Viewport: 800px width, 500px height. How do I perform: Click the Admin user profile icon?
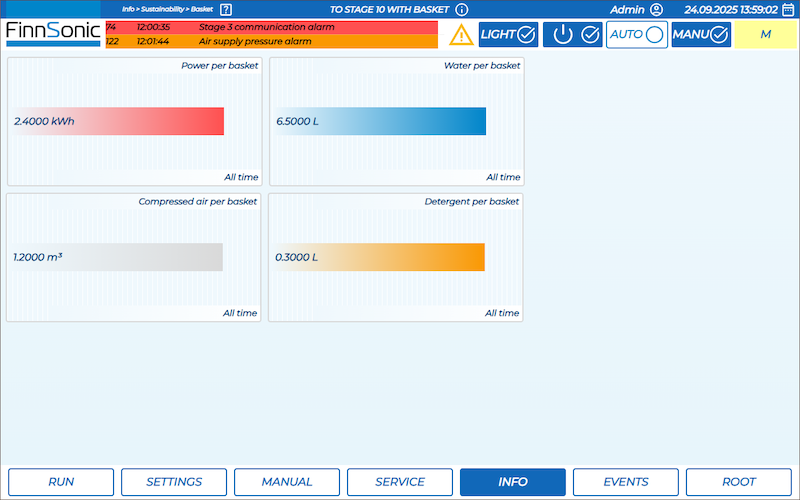656,9
